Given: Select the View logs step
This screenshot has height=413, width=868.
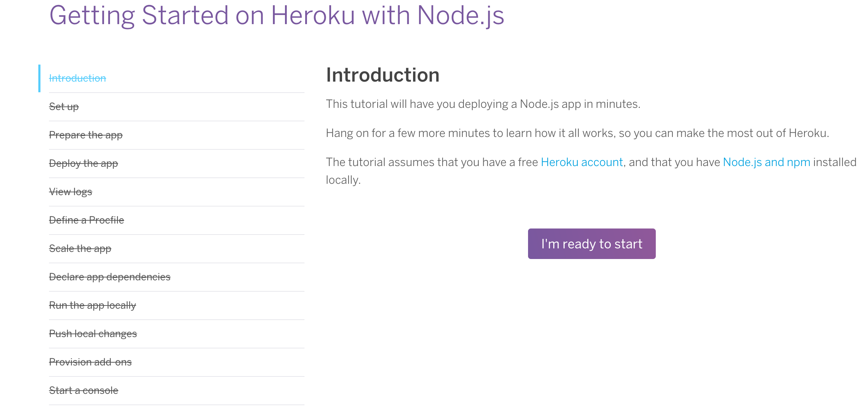Looking at the screenshot, I should [x=71, y=192].
